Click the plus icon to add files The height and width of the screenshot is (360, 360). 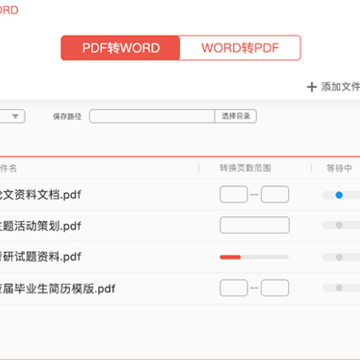pyautogui.click(x=312, y=87)
